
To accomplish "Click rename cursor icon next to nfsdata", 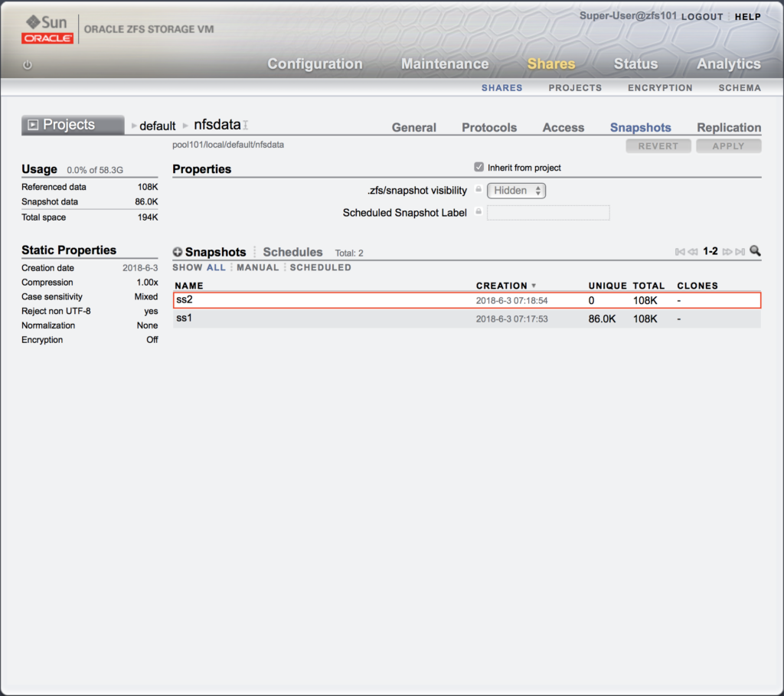I will [x=246, y=125].
